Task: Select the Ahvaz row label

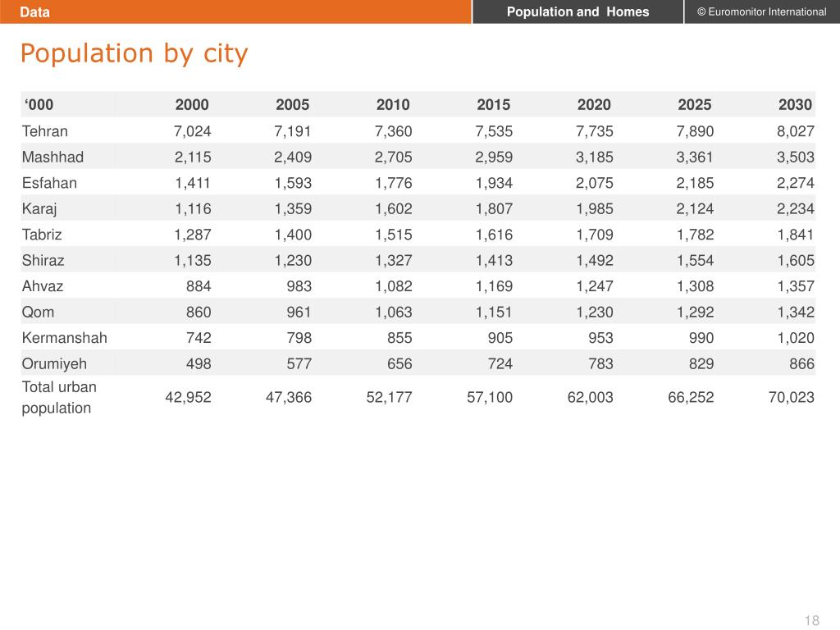Action: tap(43, 286)
